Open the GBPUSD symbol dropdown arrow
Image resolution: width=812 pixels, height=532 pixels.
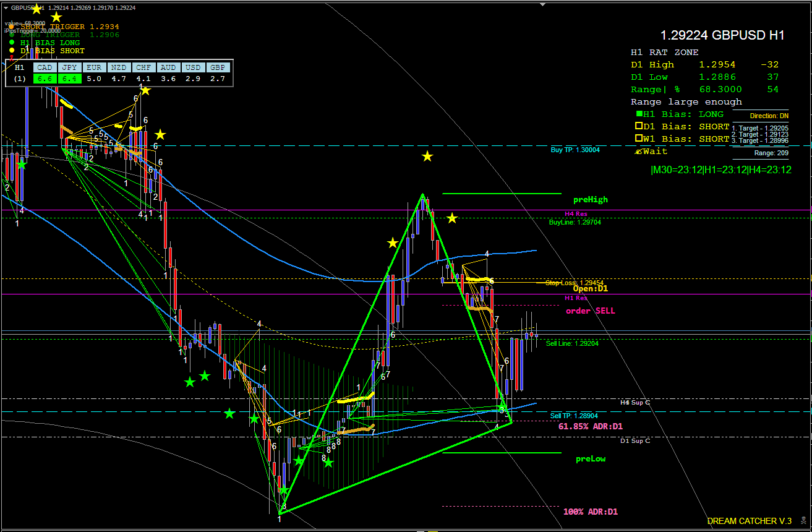pyautogui.click(x=6, y=9)
